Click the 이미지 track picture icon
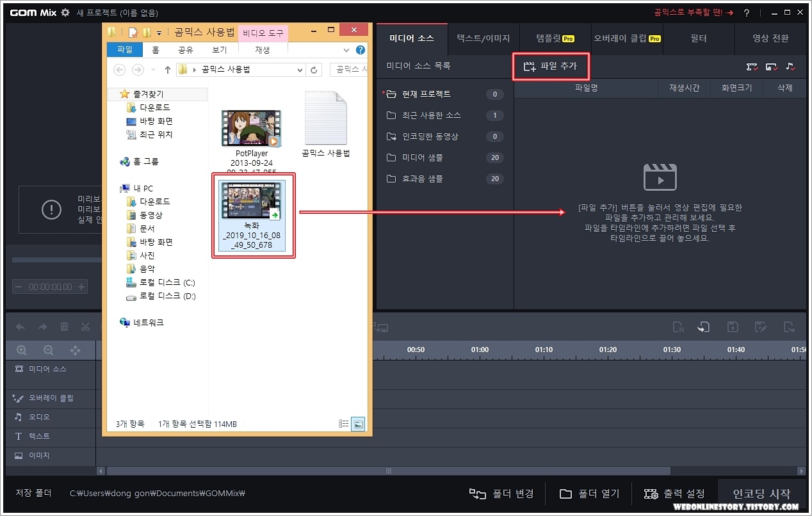The height and width of the screenshot is (516, 812). (18, 456)
